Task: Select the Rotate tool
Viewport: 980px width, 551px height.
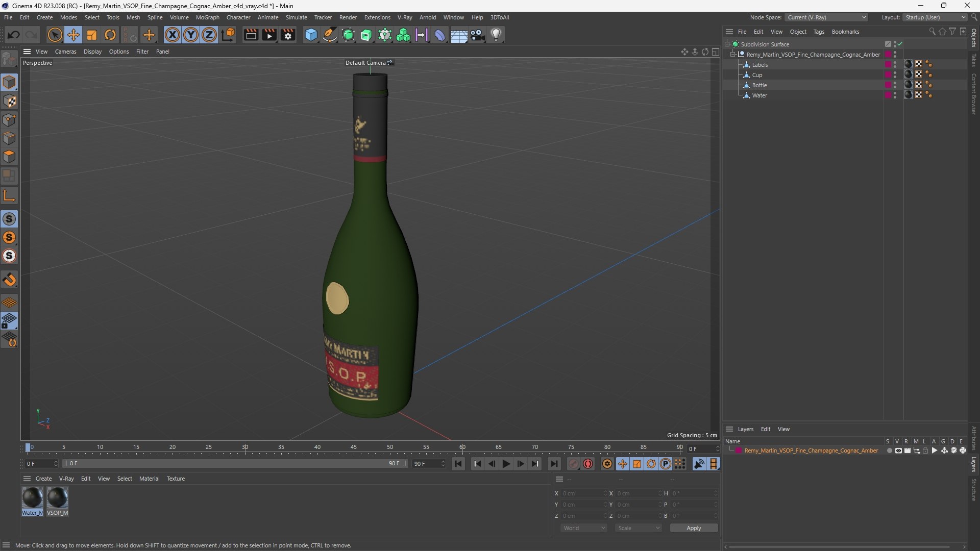Action: (110, 35)
